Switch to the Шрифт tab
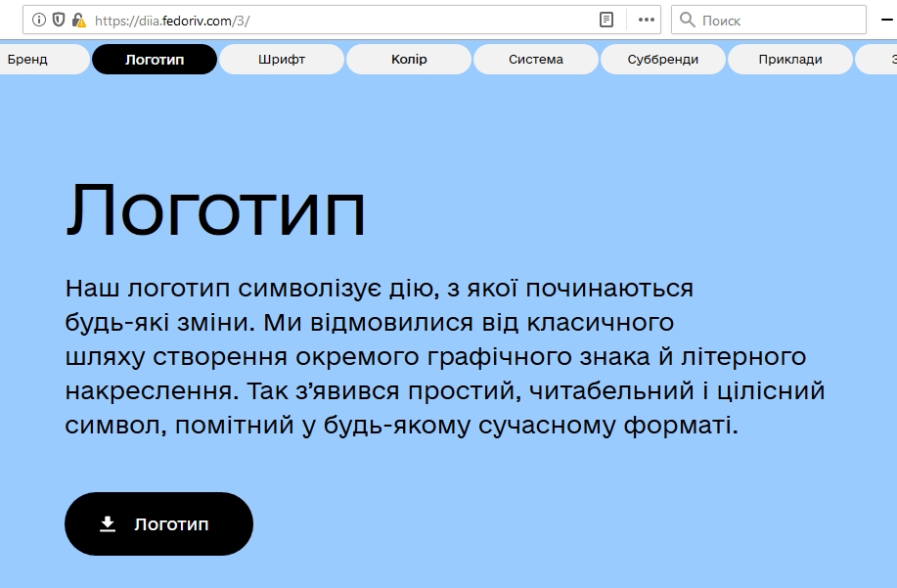 tap(282, 60)
